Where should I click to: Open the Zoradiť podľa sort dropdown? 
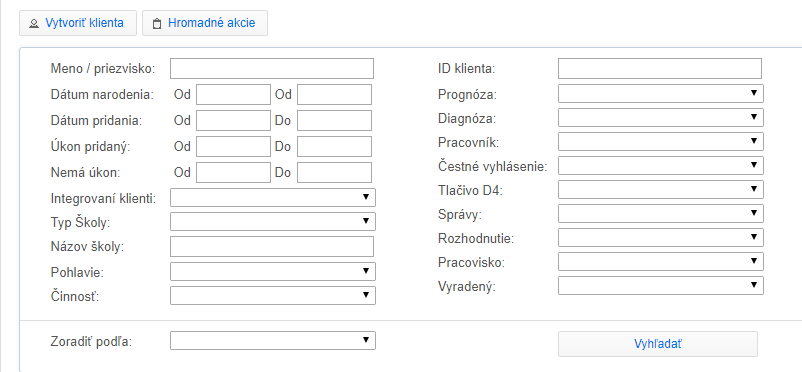click(x=273, y=341)
